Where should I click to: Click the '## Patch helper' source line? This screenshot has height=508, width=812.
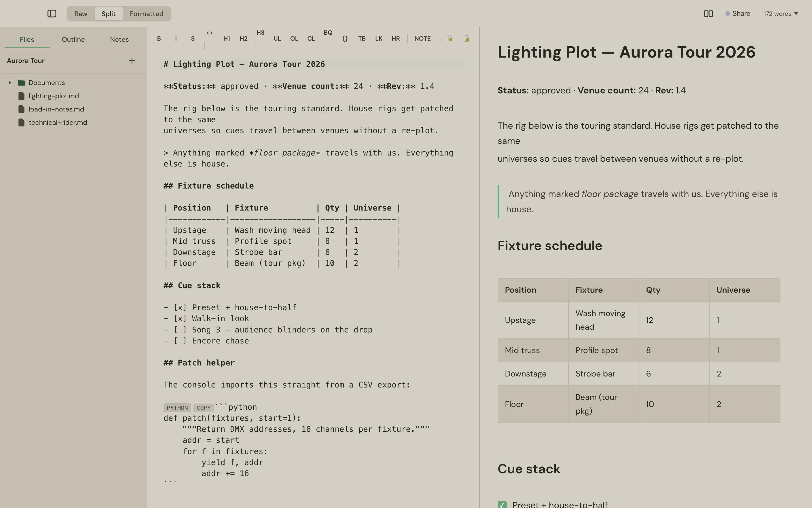click(199, 363)
